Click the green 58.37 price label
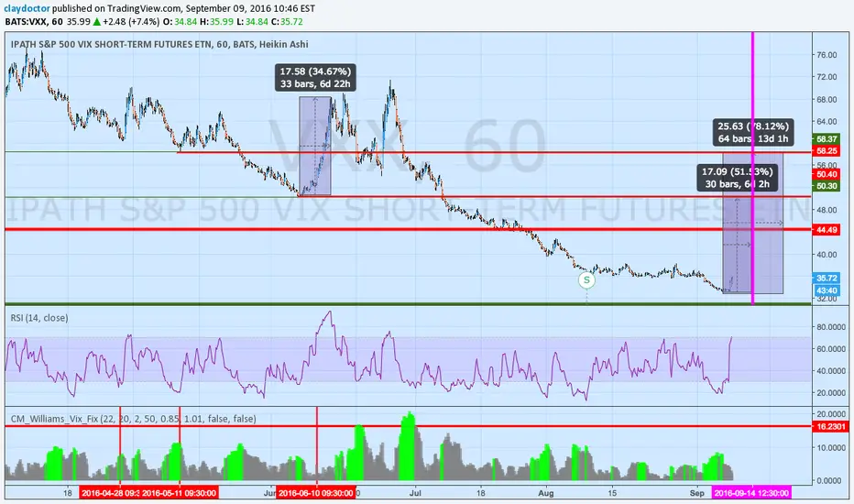The image size is (854, 504). (827, 139)
